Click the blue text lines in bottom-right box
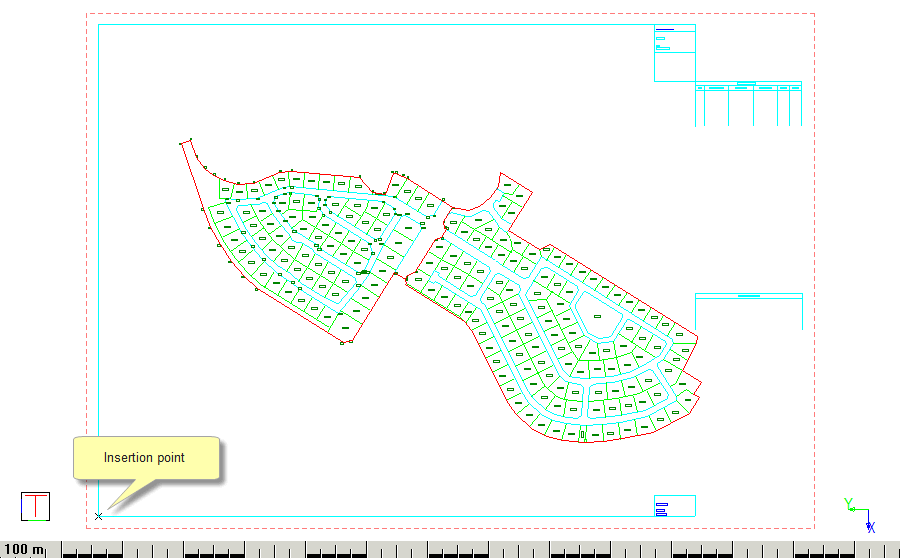This screenshot has height=558, width=900. (x=662, y=509)
